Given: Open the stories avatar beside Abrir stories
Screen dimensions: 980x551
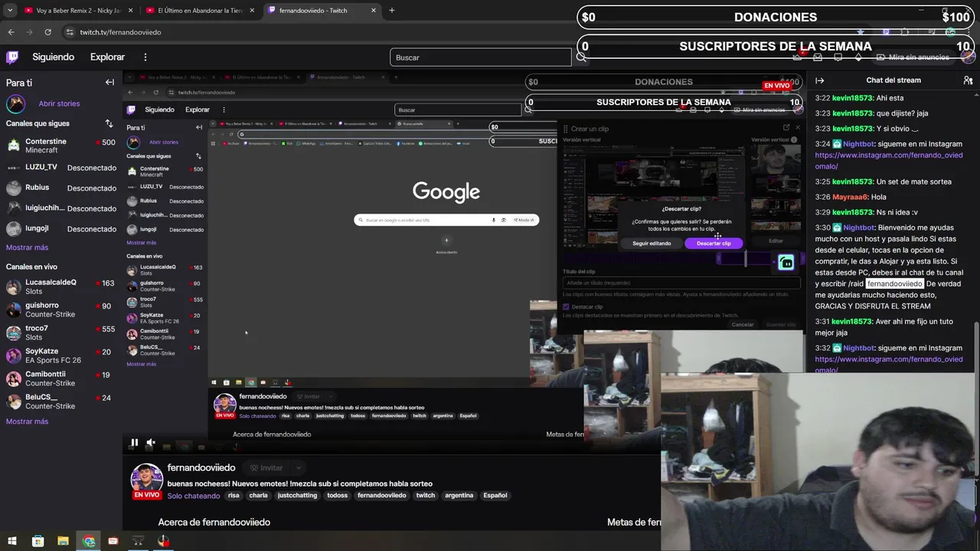Looking at the screenshot, I should click(x=16, y=103).
